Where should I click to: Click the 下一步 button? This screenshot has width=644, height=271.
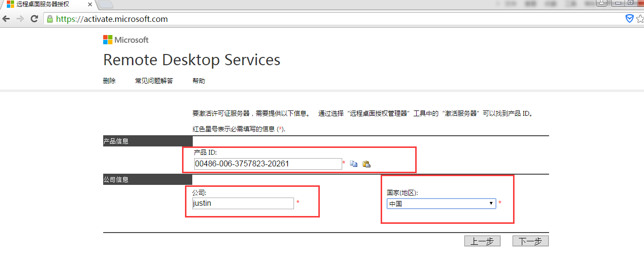pos(531,241)
